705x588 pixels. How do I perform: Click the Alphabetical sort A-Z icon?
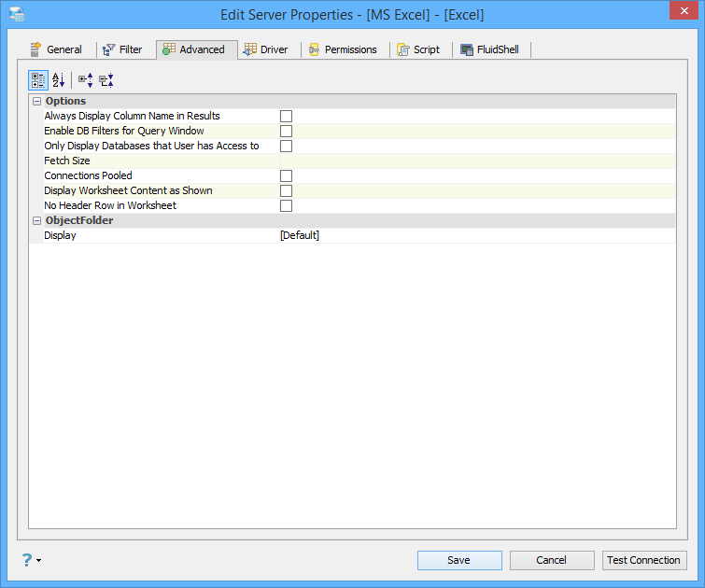59,80
